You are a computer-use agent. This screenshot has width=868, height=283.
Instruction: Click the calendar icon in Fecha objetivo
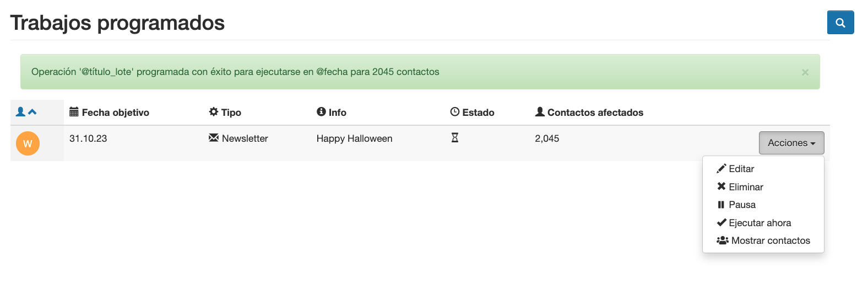tap(74, 112)
